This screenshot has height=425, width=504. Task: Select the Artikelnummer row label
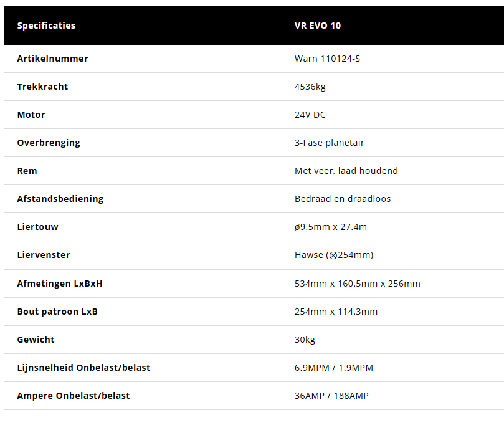(x=52, y=59)
